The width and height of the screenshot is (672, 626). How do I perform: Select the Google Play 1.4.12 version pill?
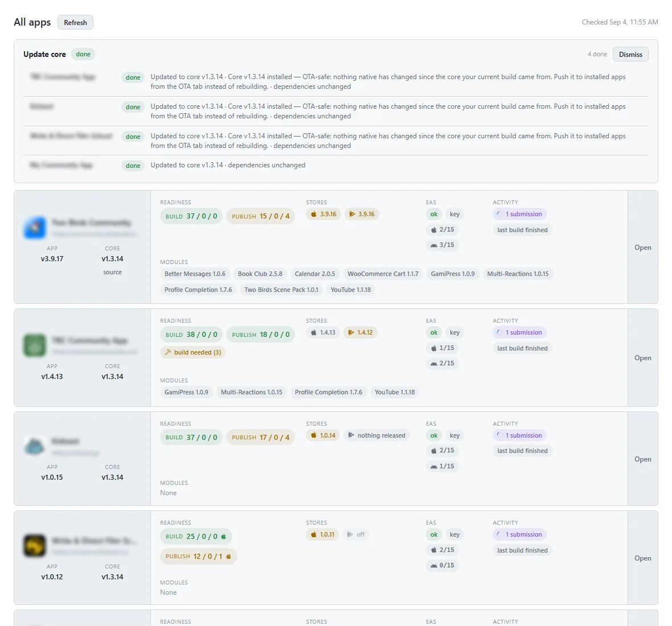tap(360, 332)
